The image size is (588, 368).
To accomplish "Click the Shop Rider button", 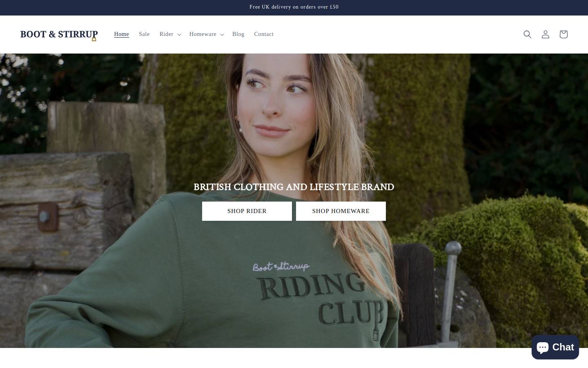I will click(247, 211).
